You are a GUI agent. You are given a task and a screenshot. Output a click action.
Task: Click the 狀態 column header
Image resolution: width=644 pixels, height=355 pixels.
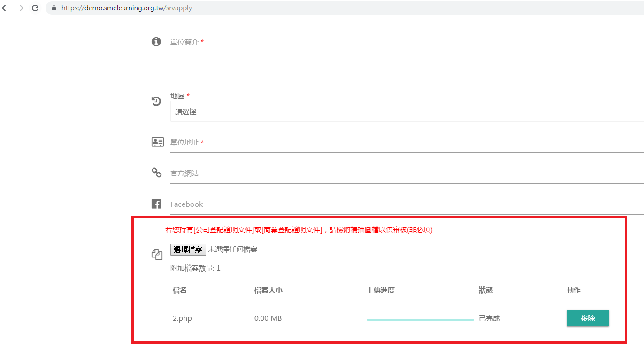486,290
